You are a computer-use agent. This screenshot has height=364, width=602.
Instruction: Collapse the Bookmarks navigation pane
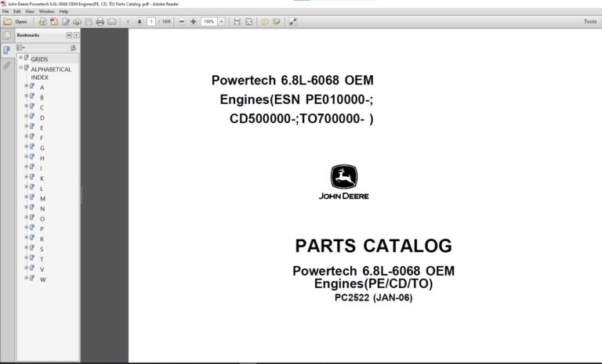coord(69,35)
